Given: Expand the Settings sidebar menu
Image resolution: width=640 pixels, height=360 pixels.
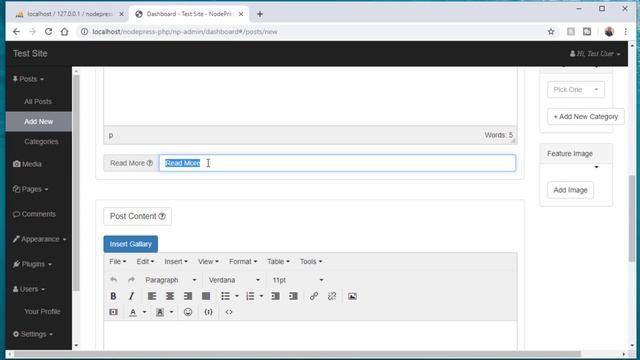Looking at the screenshot, I should (33, 334).
